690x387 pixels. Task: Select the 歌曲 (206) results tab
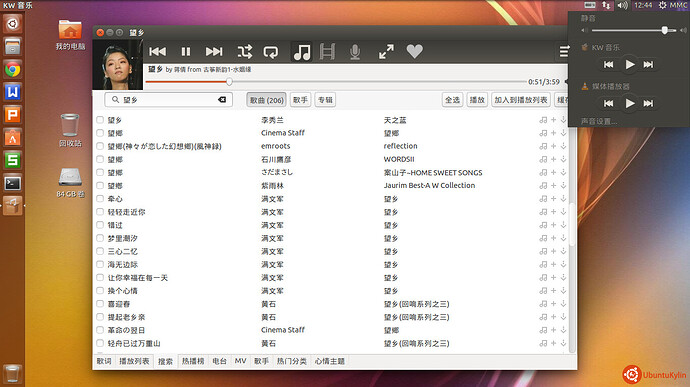coord(267,100)
